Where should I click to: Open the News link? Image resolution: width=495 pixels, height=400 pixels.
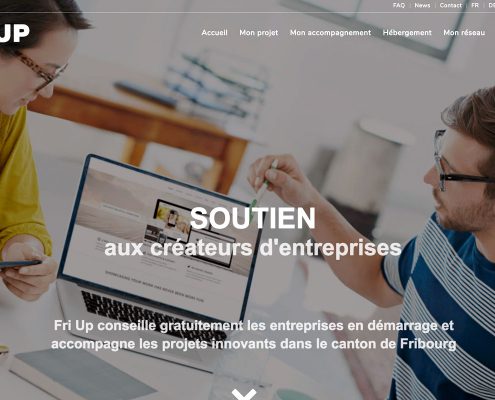coord(422,5)
